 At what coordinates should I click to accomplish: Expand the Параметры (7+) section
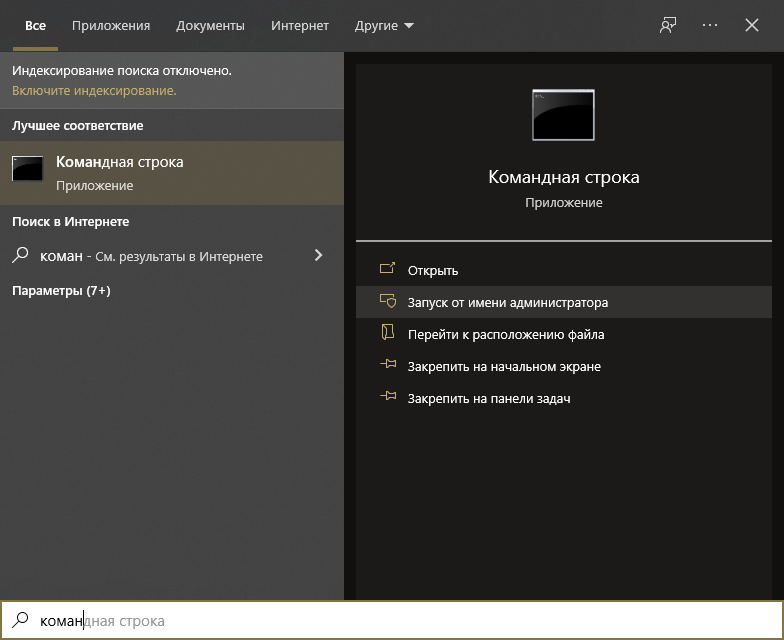pyautogui.click(x=61, y=290)
